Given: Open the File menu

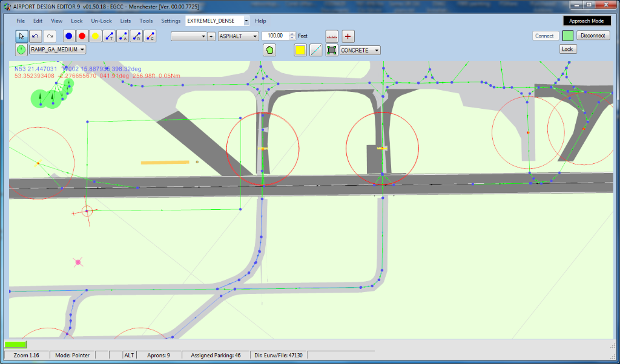Looking at the screenshot, I should (x=21, y=21).
